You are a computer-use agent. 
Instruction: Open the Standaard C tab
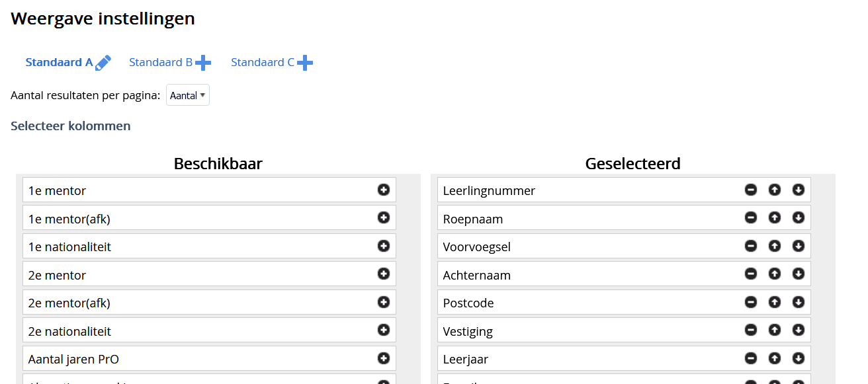click(263, 63)
